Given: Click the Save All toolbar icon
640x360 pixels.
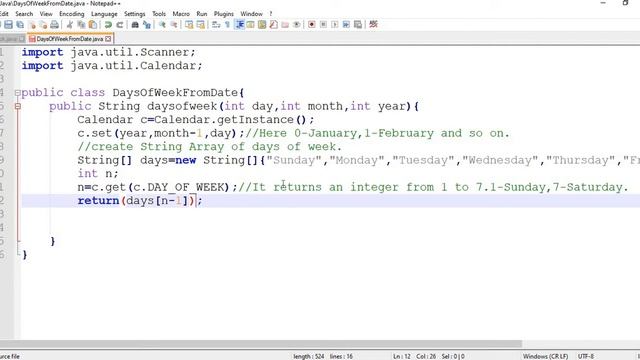Looking at the screenshot, I should (20, 24).
